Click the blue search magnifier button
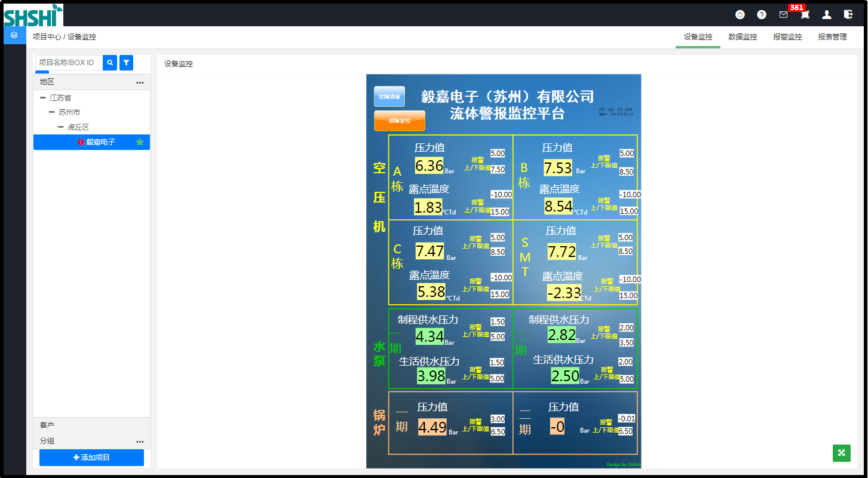Image resolution: width=868 pixels, height=478 pixels. (110, 62)
